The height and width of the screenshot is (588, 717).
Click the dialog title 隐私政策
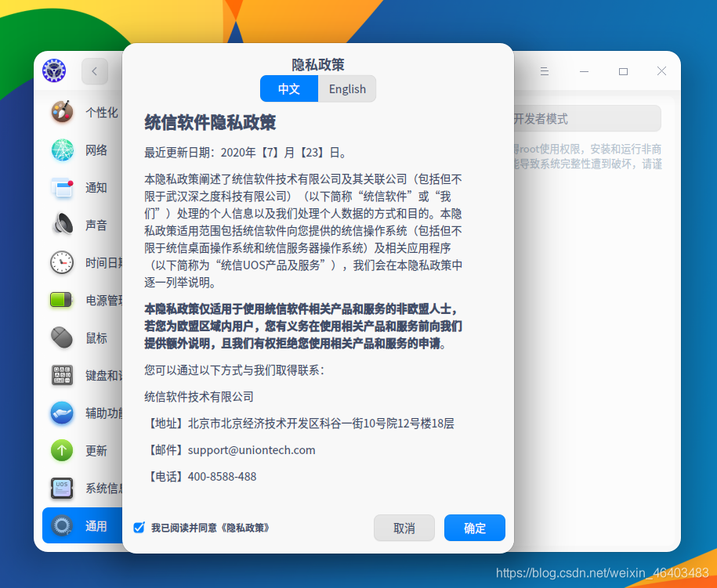tap(318, 65)
